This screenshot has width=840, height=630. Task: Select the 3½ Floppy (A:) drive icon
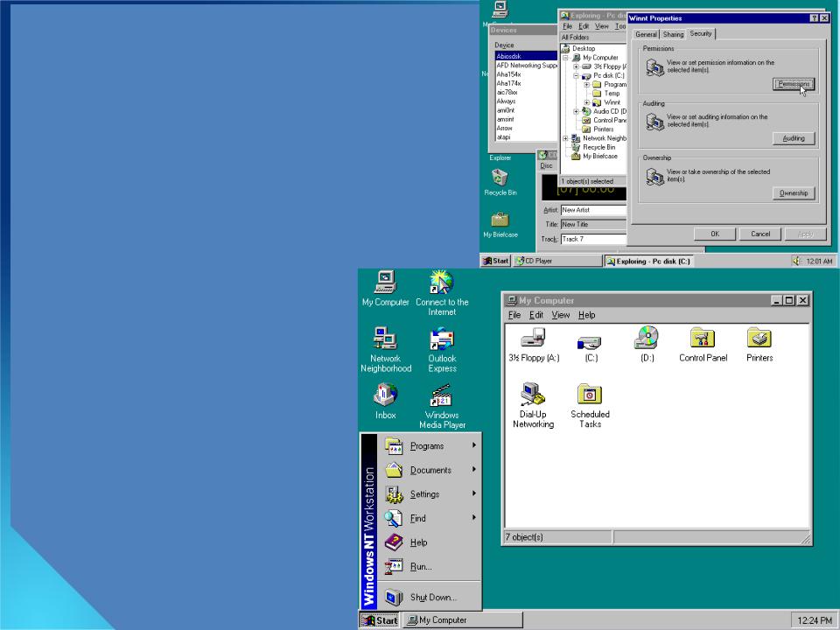(534, 345)
